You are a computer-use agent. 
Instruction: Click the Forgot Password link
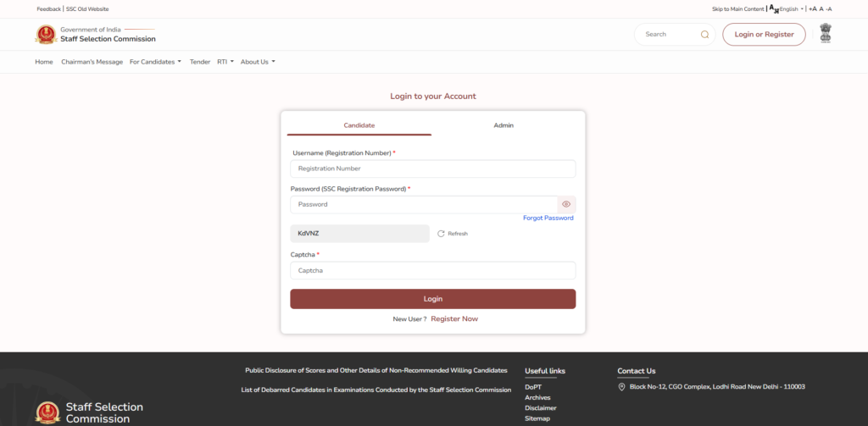[548, 218]
